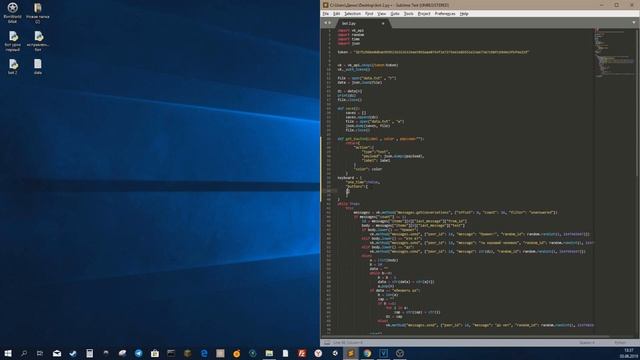This screenshot has width=640, height=360.
Task: Open the 'Spaces: 4' indentation selector
Action: pos(587,343)
